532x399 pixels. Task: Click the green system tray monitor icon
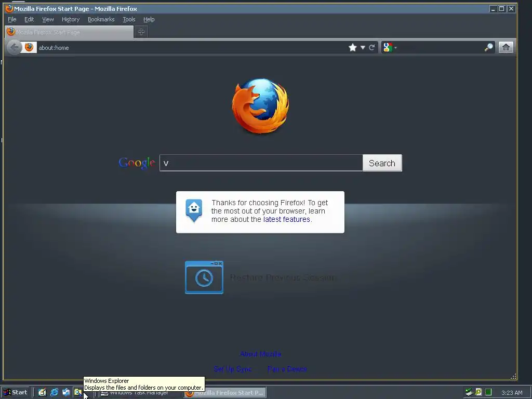pyautogui.click(x=488, y=392)
